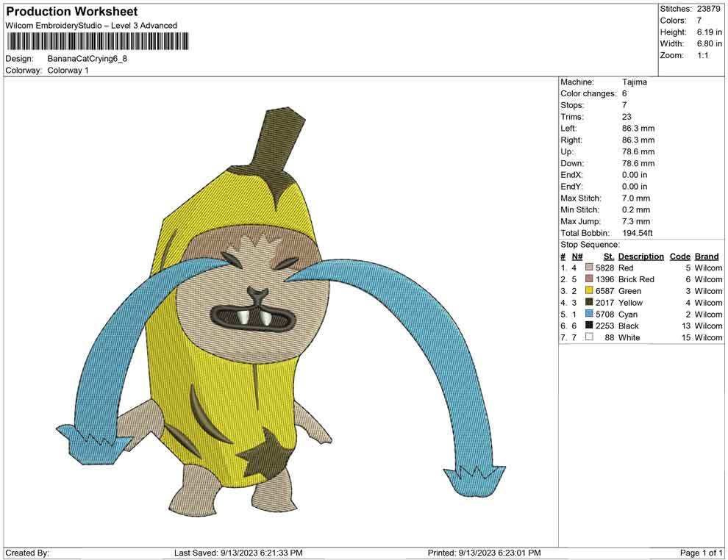Click the Black thread color swatch
728x560 pixels.
589,326
